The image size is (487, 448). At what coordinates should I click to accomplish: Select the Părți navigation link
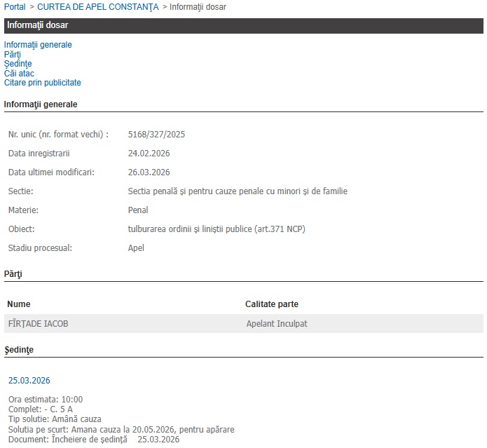tap(13, 55)
